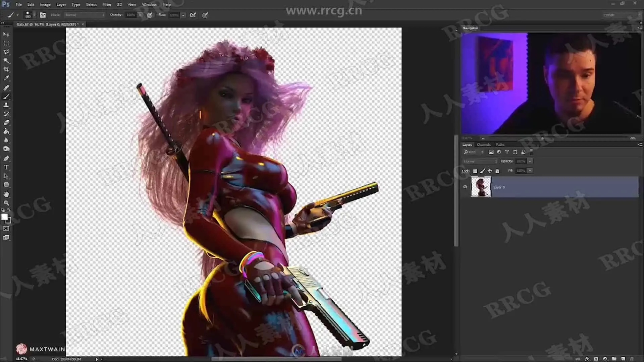Select the Move tool

6,34
